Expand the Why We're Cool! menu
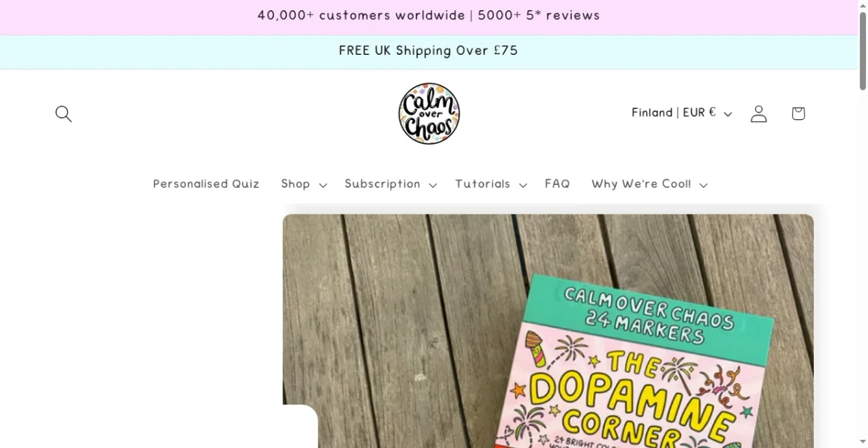 coord(650,184)
